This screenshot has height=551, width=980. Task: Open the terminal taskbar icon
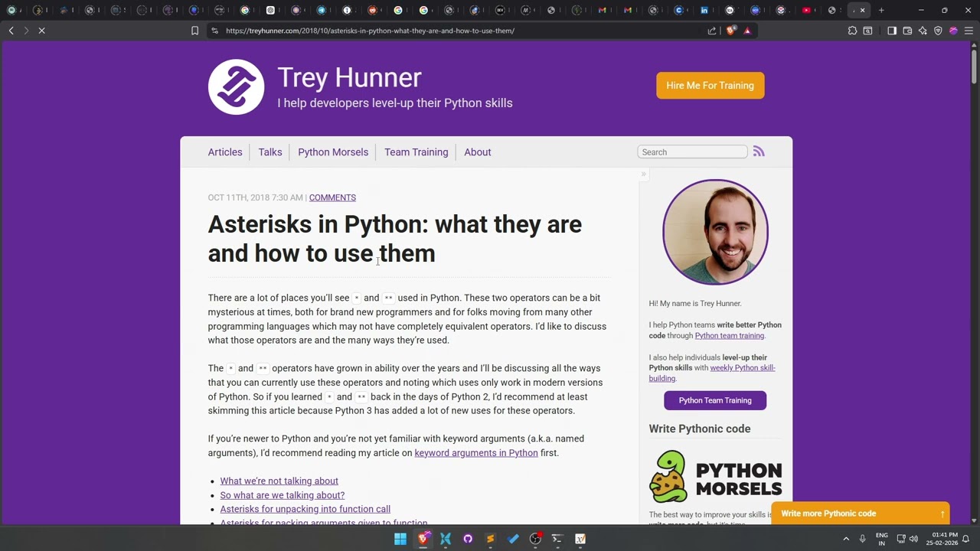point(557,539)
